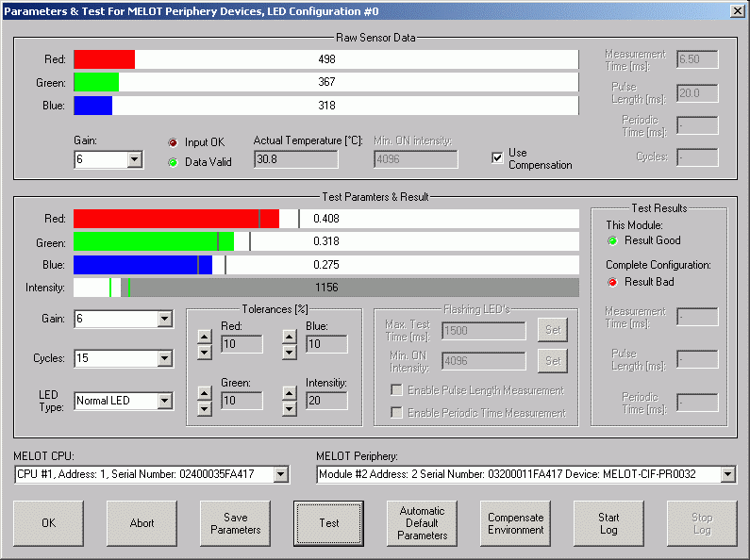Increase Intensity tolerance with up arrow

click(x=290, y=392)
